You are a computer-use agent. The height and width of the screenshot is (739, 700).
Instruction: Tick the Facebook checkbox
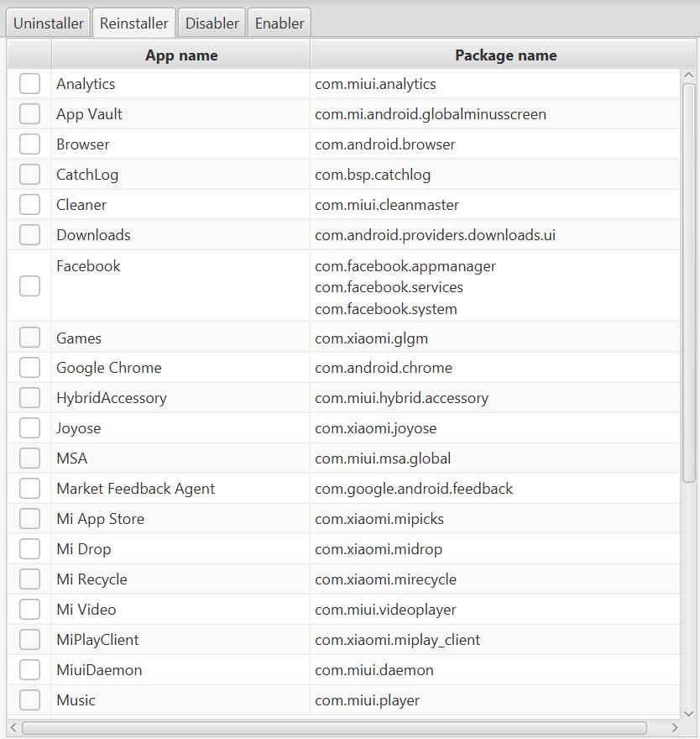[29, 286]
